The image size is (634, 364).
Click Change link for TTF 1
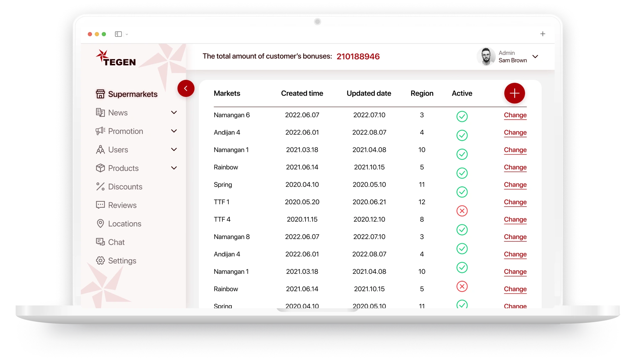click(x=515, y=202)
